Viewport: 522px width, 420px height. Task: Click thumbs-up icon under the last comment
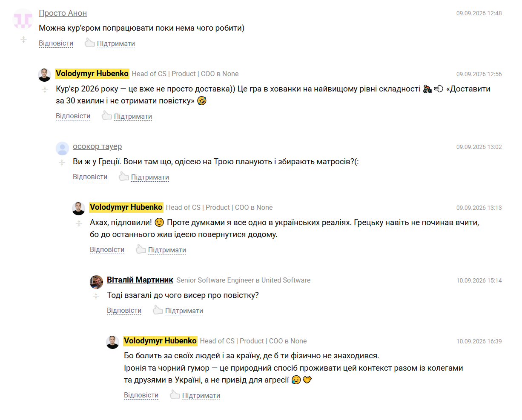(x=175, y=394)
